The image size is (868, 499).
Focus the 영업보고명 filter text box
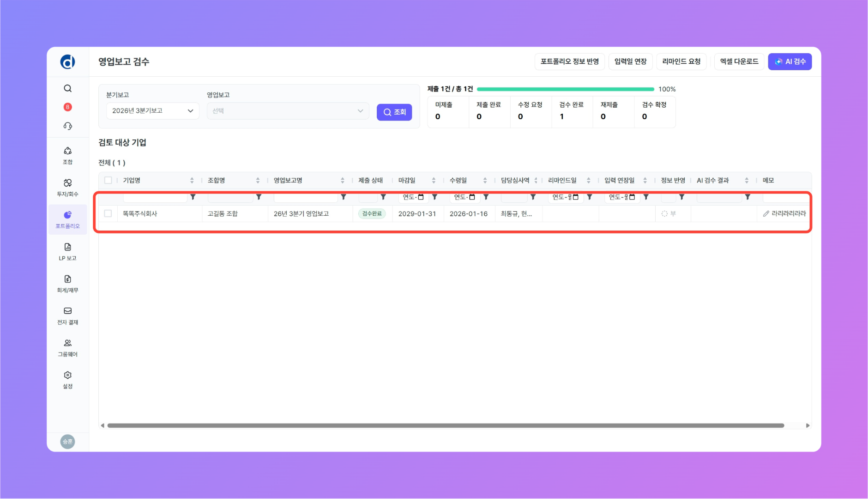(x=306, y=197)
